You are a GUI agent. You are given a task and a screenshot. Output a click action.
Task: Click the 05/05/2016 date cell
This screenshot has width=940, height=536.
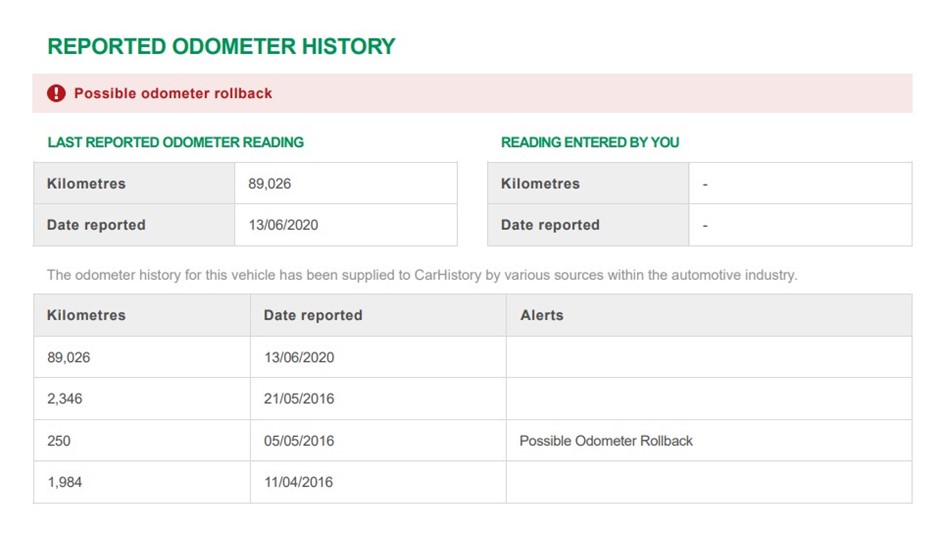(x=299, y=441)
